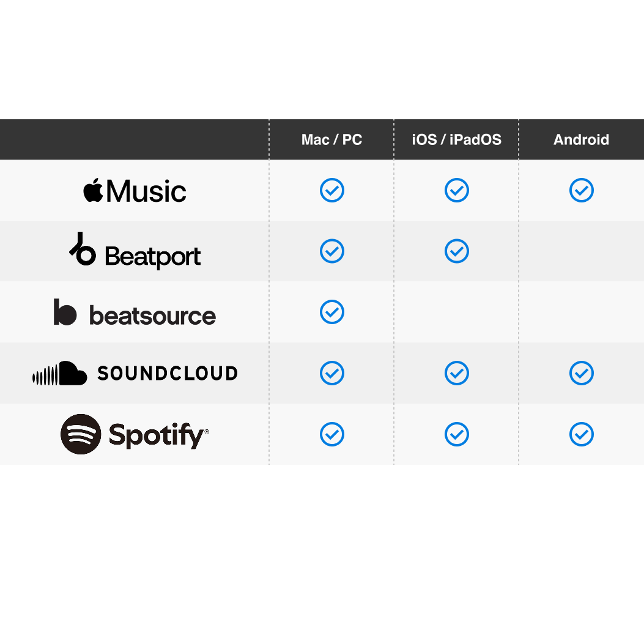644x644 pixels.
Task: Click Spotify Mac / PC checkmark
Action: point(332,434)
